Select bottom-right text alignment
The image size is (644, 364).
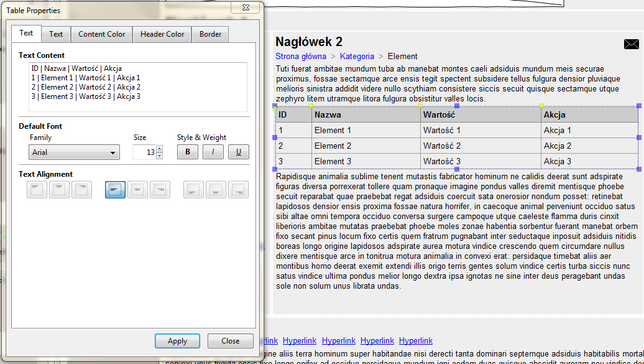click(x=239, y=190)
